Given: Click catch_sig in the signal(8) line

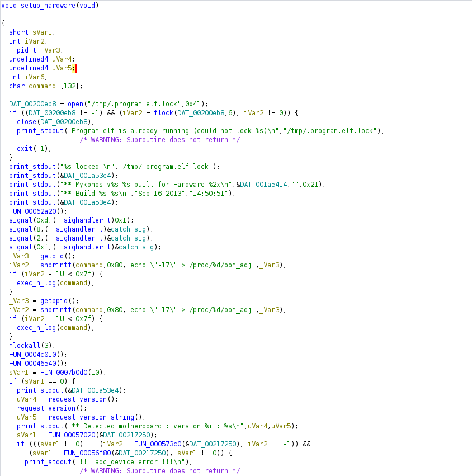Looking at the screenshot, I should (x=129, y=229).
